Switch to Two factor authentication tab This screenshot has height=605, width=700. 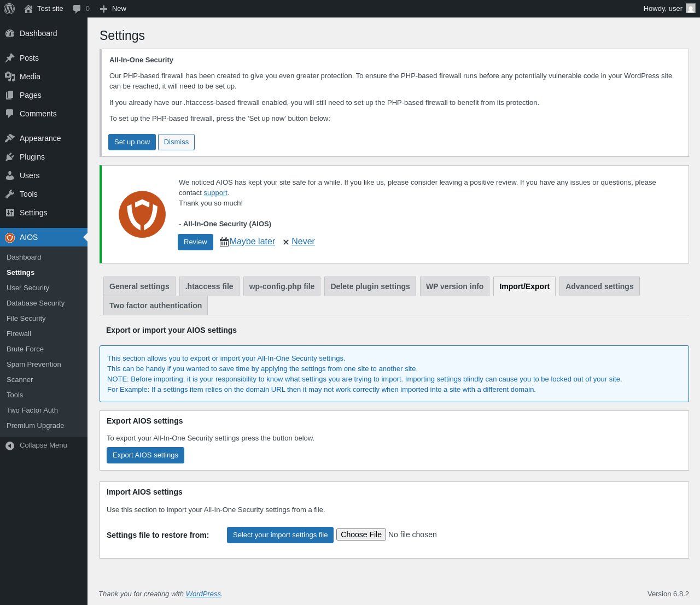(155, 306)
